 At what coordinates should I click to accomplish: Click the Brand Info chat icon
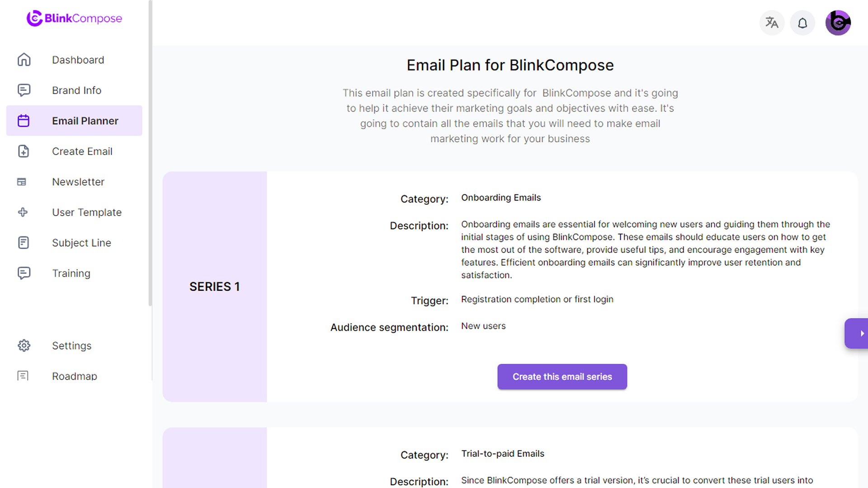coord(24,90)
